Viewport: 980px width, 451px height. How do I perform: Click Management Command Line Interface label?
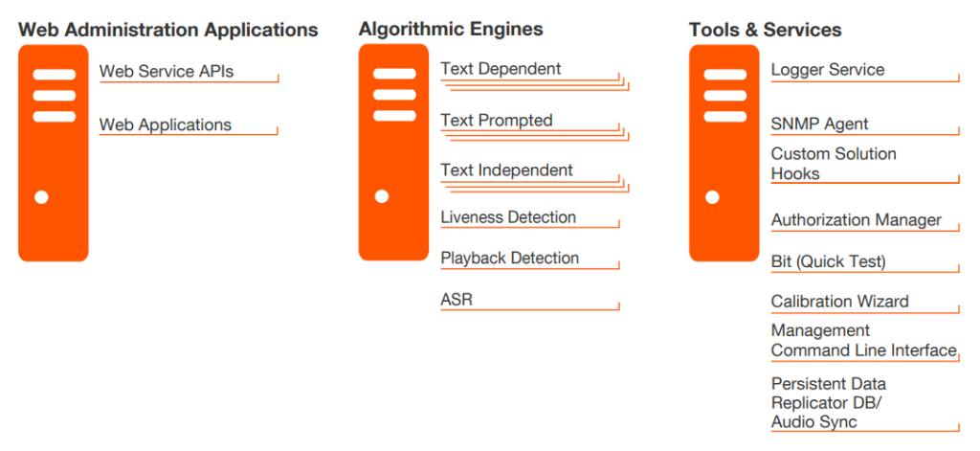click(863, 341)
